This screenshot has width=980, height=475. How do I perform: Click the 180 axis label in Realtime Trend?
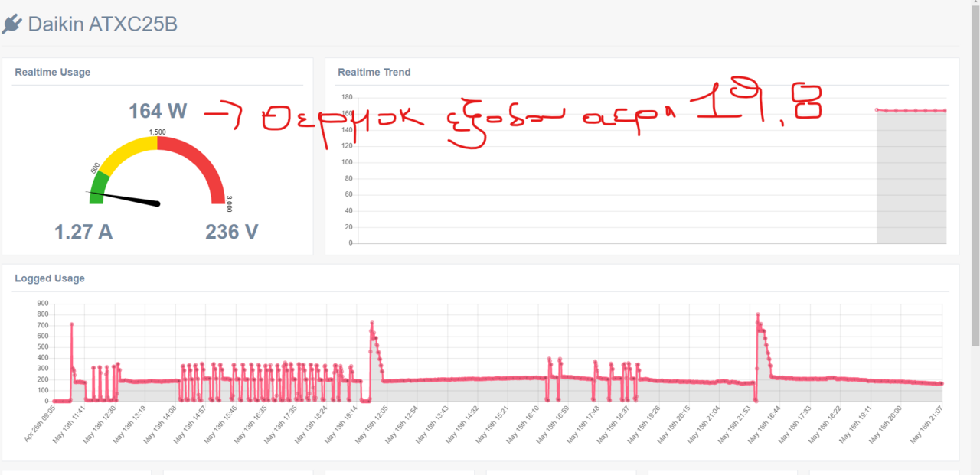point(347,97)
